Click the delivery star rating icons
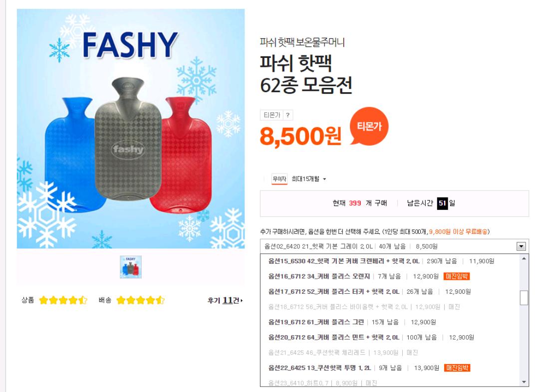Image resolution: width=539 pixels, height=392 pixels. 140,300
